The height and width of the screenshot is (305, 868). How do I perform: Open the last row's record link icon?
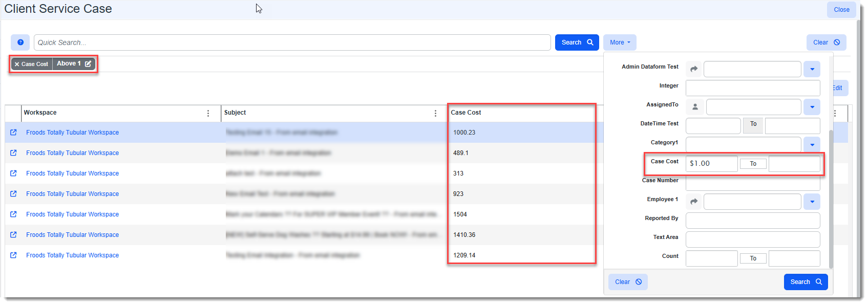pyautogui.click(x=13, y=255)
